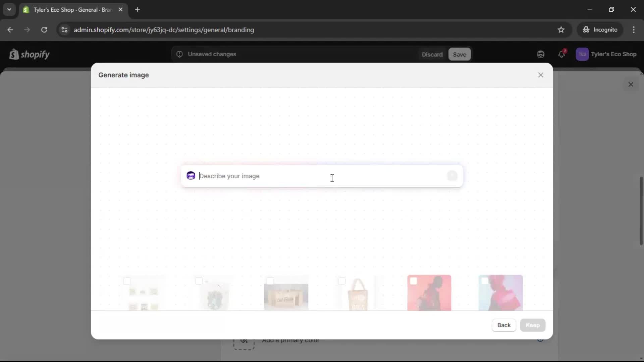Image resolution: width=644 pixels, height=362 pixels.
Task: Open the browser tab search dropdown
Action: pyautogui.click(x=9, y=9)
